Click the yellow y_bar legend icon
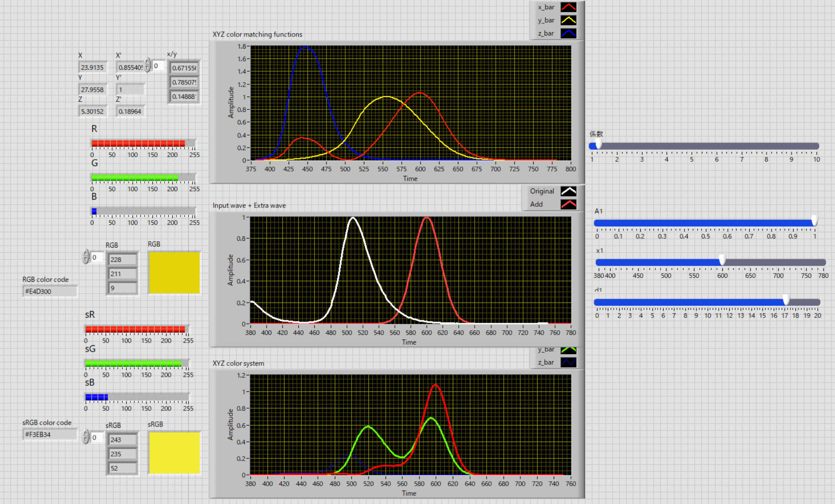The image size is (835, 504). point(568,21)
